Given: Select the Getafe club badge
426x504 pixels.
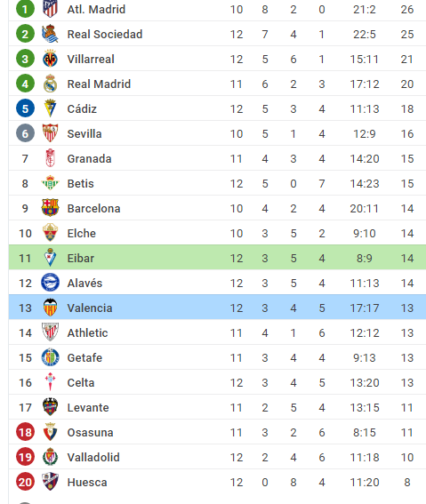Looking at the screenshot, I should (50, 357).
